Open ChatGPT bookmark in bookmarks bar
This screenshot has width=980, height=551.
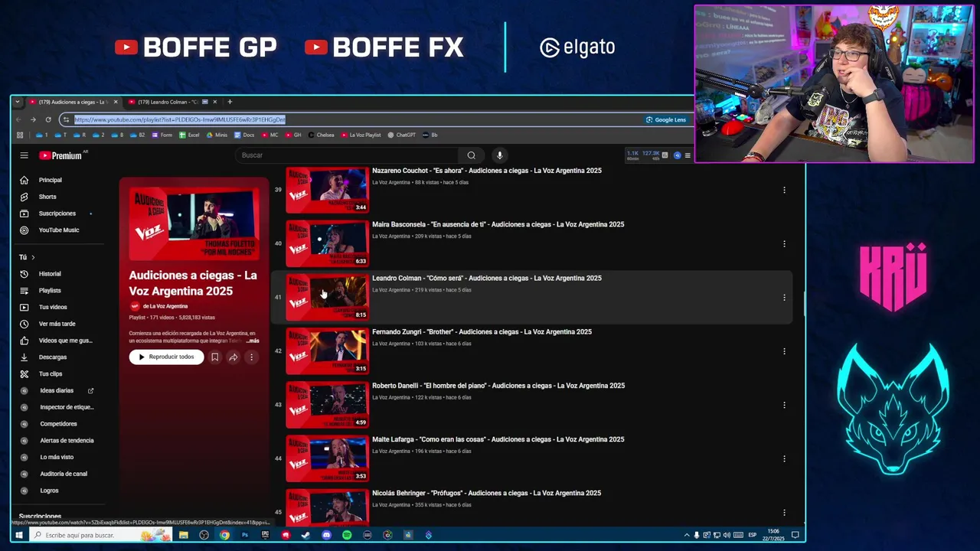[x=402, y=135]
